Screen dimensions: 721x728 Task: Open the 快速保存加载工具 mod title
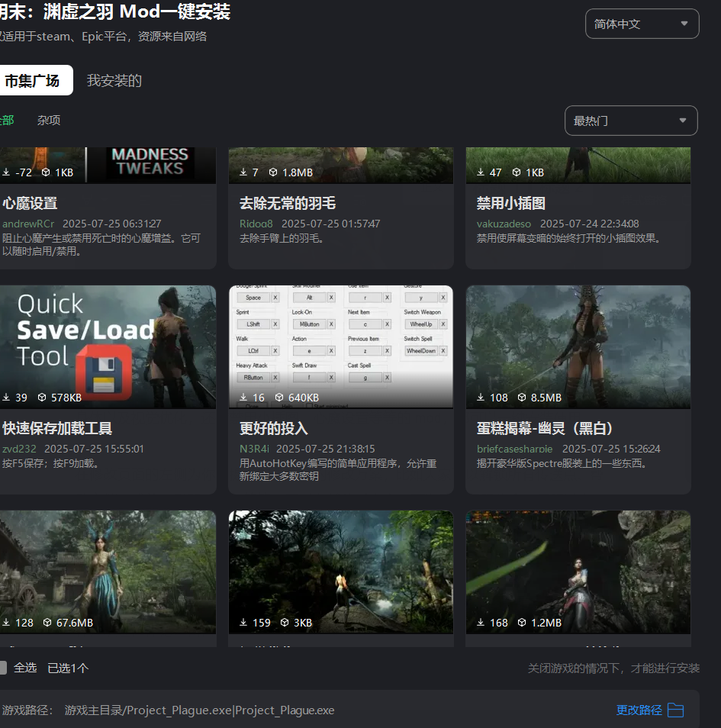coord(57,428)
